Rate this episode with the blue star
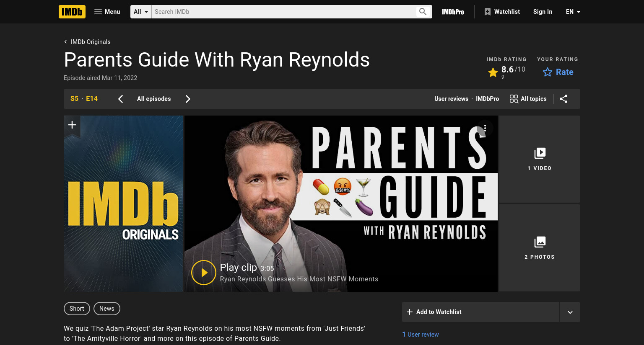The width and height of the screenshot is (644, 345). [x=558, y=72]
